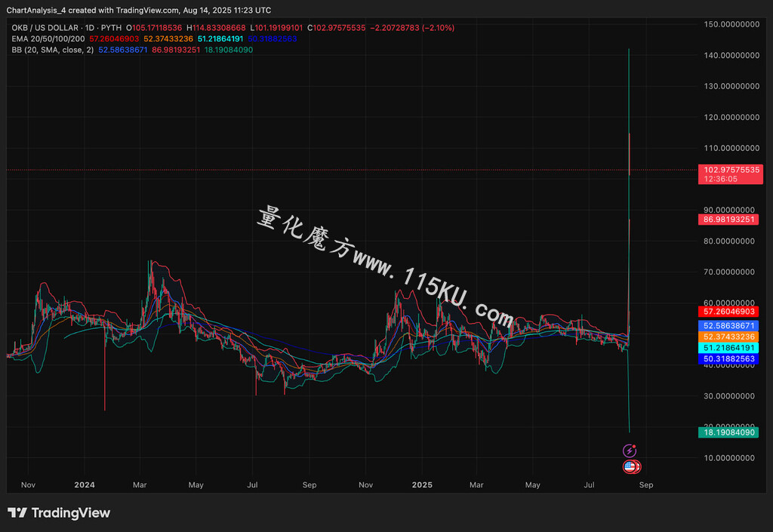
Task: Click the 2024 year label on time axis
Action: pyautogui.click(x=85, y=484)
